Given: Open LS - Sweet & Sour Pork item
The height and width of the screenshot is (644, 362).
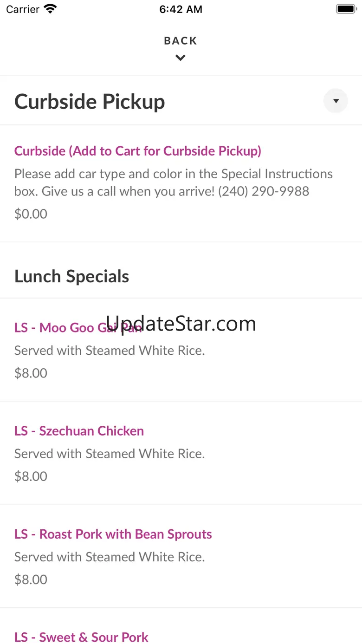Looking at the screenshot, I should (81, 637).
